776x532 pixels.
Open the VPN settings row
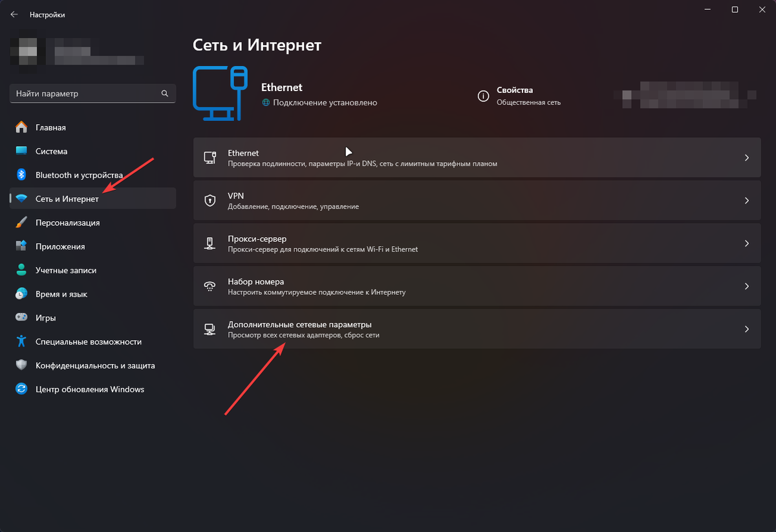pos(477,201)
